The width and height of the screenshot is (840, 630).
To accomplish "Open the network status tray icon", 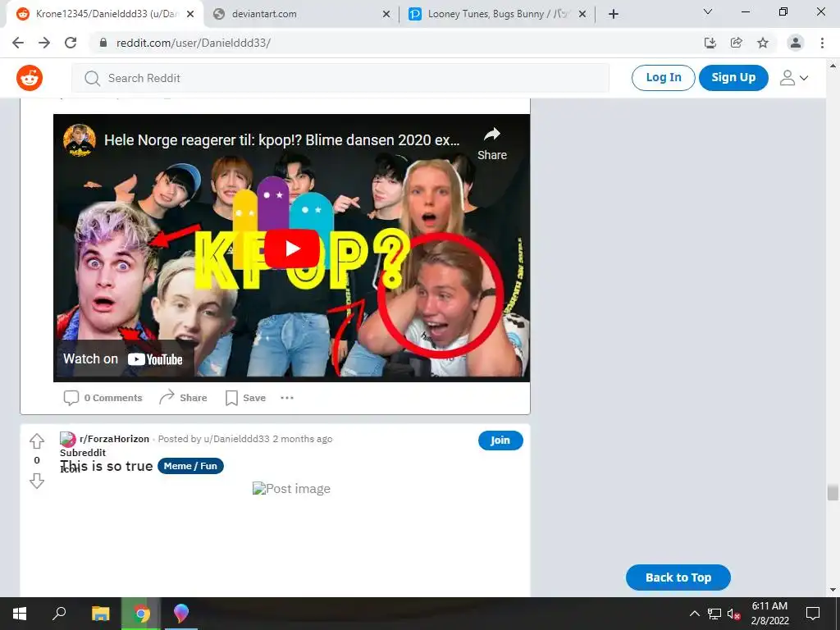I will point(714,614).
